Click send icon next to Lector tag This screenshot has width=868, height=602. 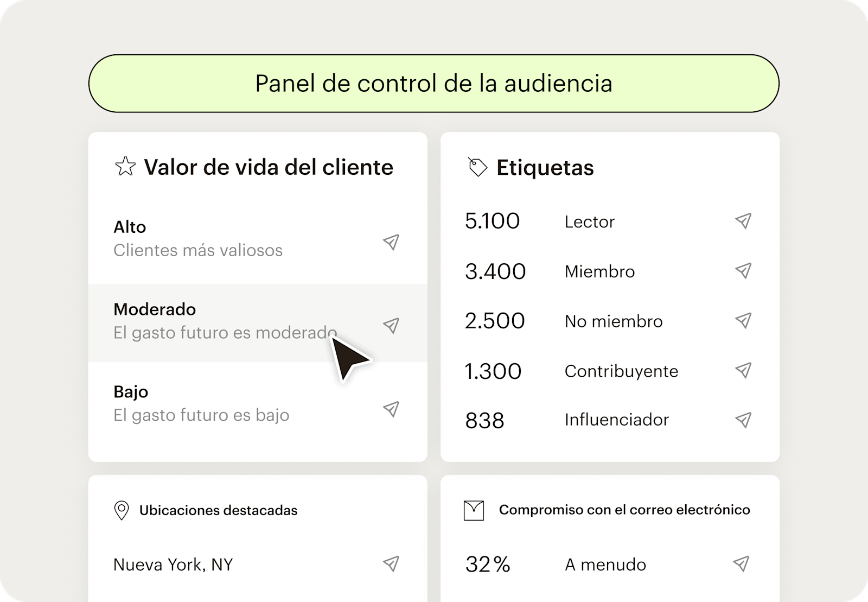pyautogui.click(x=743, y=220)
